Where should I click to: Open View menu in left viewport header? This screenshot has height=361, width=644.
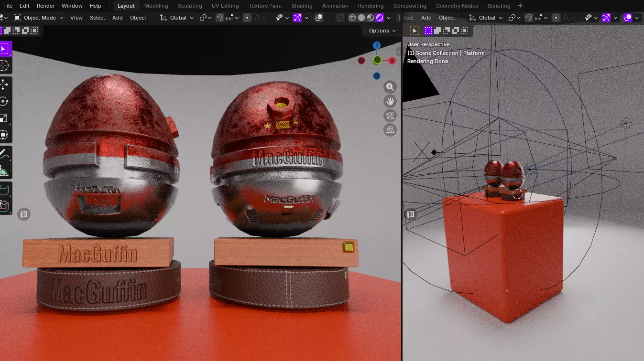tap(76, 18)
